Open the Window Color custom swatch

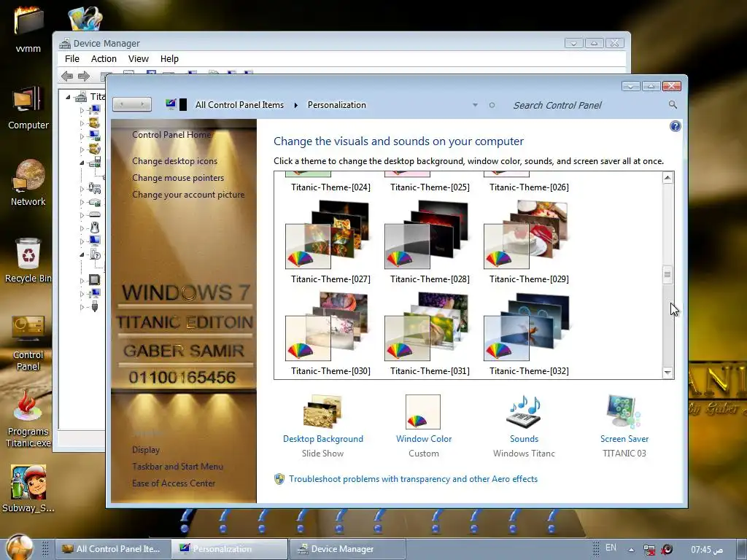click(x=423, y=412)
